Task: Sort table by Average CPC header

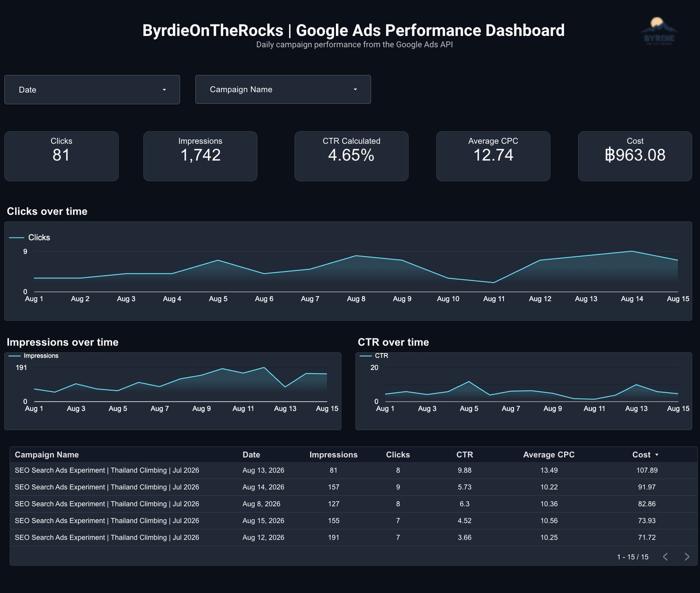Action: [x=549, y=454]
